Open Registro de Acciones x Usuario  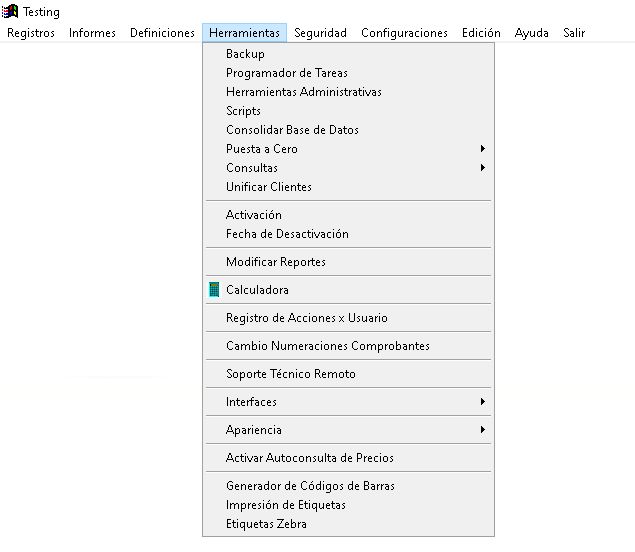coord(306,318)
